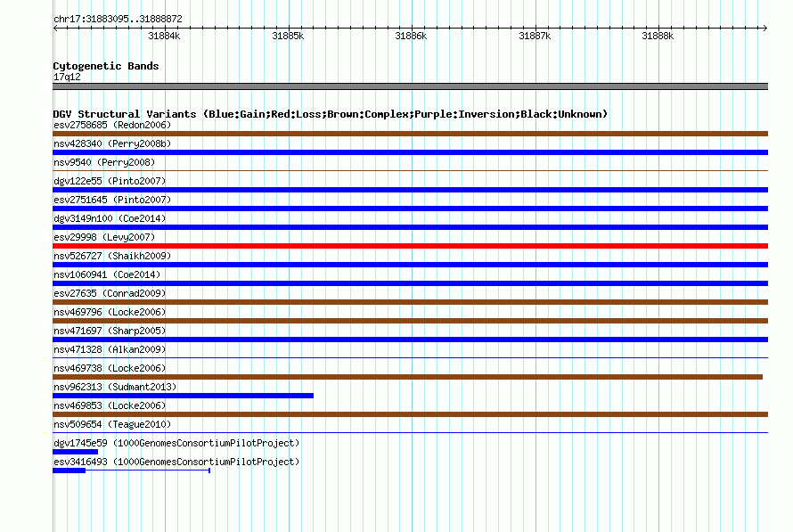
Task: Click the dgv1745e59 (1000GenomesConsortiumPilotProject) label
Action: (176, 443)
